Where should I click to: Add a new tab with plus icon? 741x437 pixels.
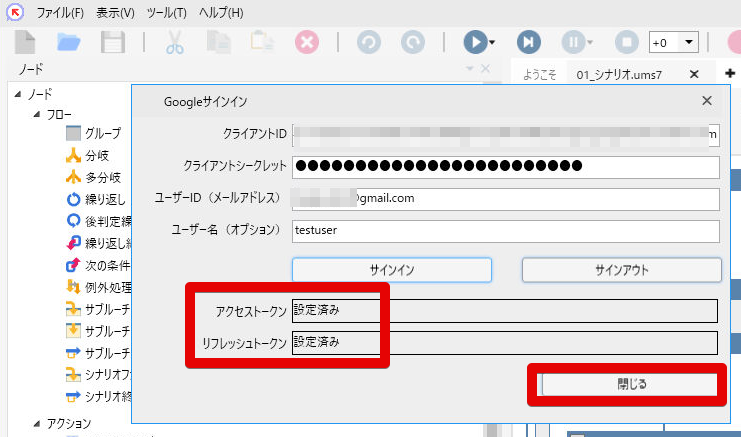[730, 73]
